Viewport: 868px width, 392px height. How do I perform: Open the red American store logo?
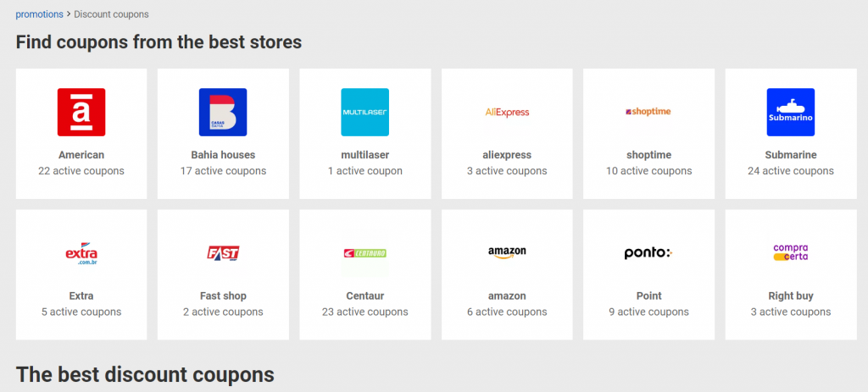point(81,113)
